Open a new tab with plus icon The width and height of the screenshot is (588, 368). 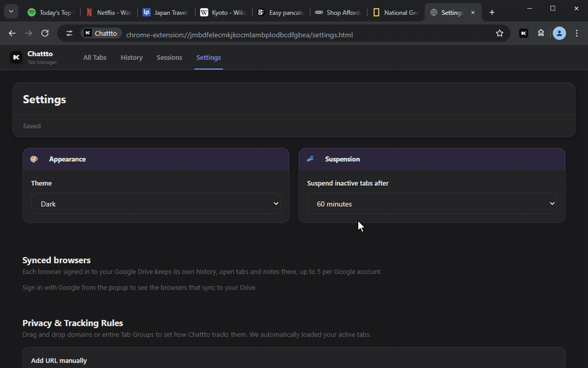pyautogui.click(x=492, y=12)
